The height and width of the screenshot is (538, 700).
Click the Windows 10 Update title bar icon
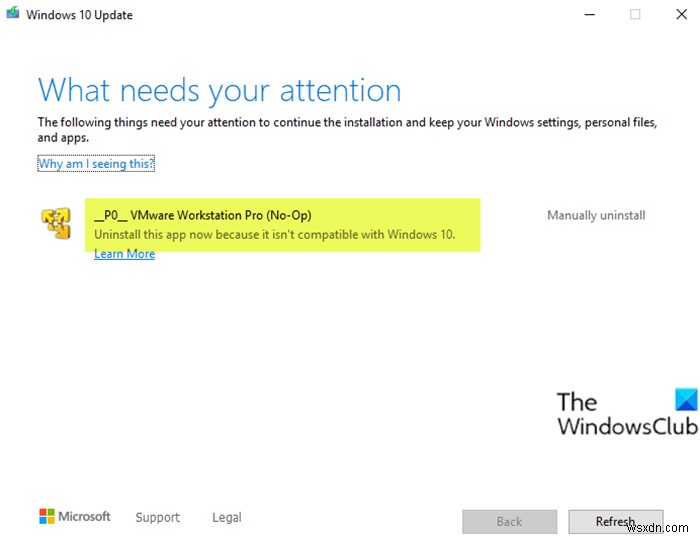12,13
